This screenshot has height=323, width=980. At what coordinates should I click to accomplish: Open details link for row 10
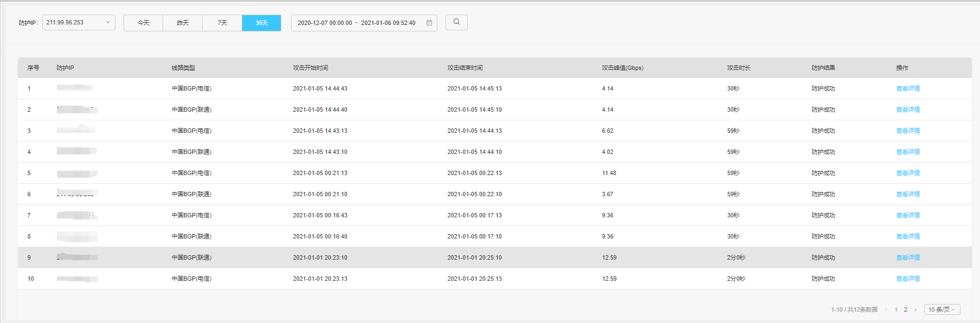[907, 279]
